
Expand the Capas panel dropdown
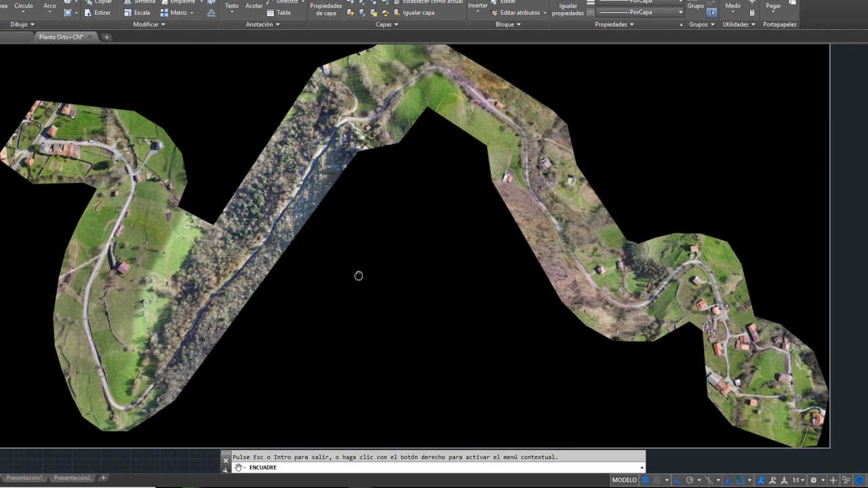coord(387,24)
